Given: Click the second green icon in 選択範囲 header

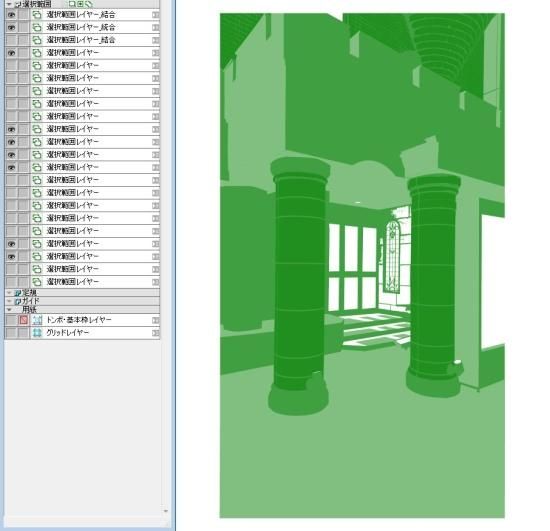Looking at the screenshot, I should click(80, 4).
